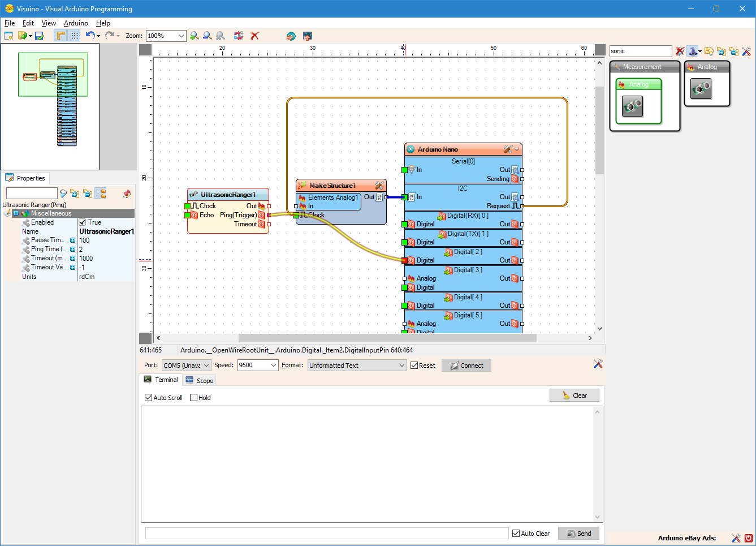Expand the Ping Time property

pyautogui.click(x=72, y=250)
